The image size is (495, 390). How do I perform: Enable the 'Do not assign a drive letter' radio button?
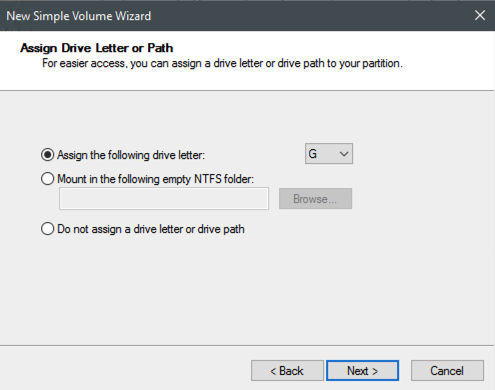pyautogui.click(x=47, y=229)
